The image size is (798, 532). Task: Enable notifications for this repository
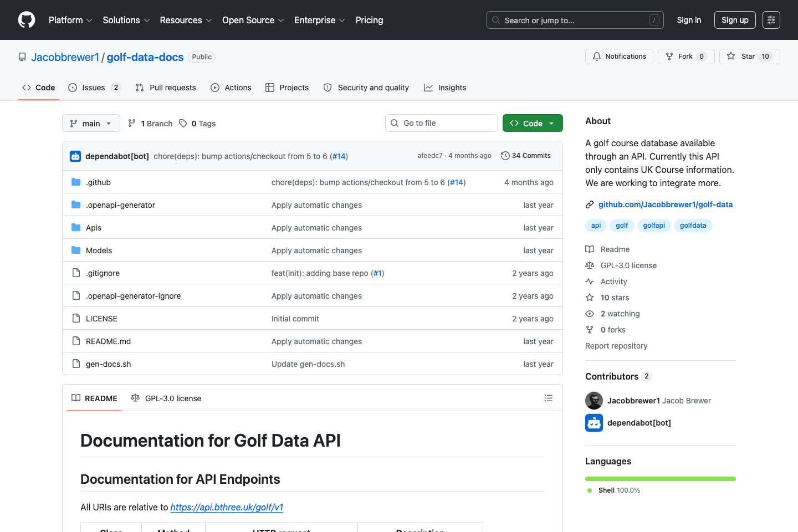[x=619, y=56]
